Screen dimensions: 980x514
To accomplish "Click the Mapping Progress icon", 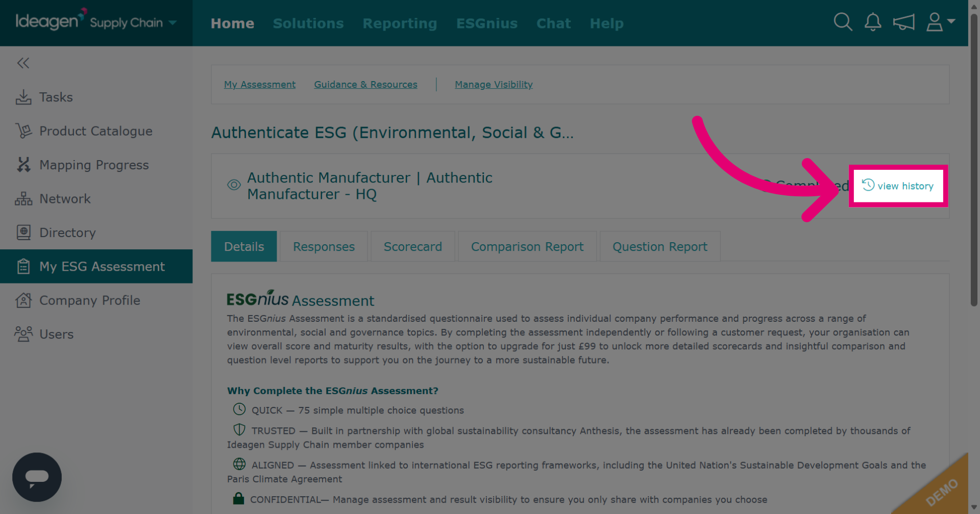I will [x=23, y=165].
